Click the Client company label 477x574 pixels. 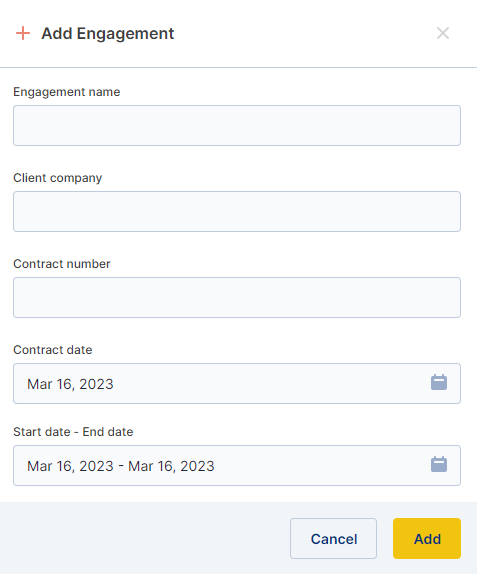[57, 178]
